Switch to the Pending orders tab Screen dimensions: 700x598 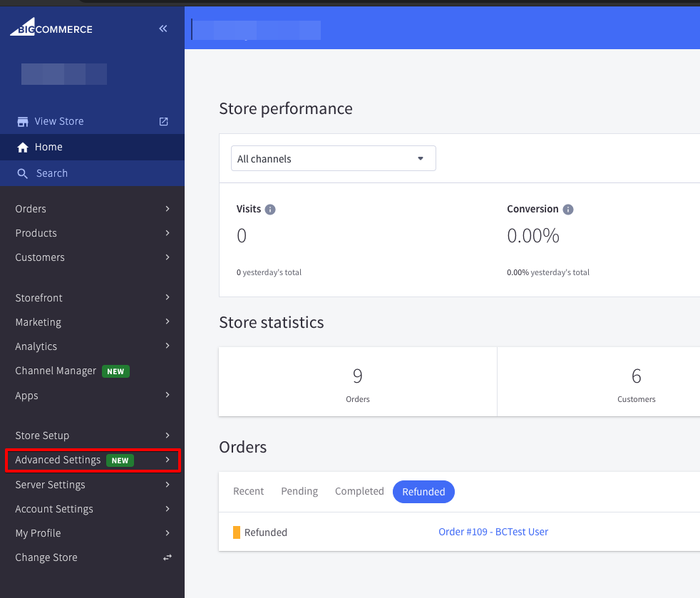[x=299, y=491]
